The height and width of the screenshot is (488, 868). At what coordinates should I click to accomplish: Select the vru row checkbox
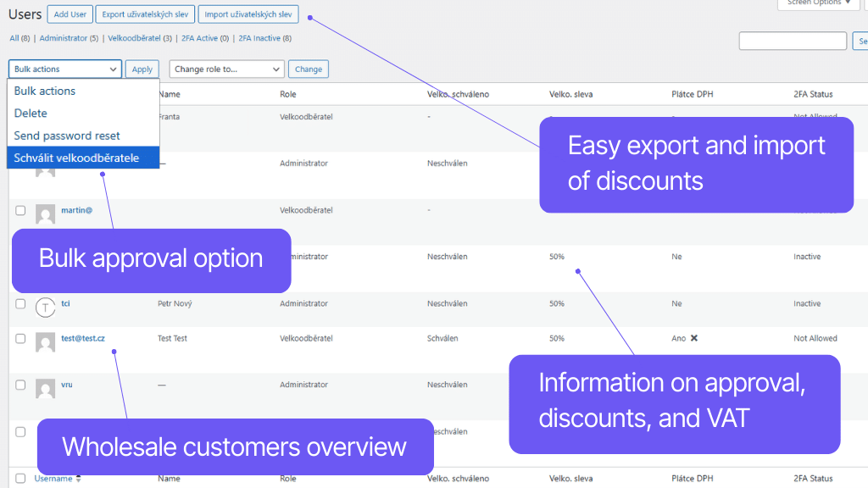pos(20,385)
